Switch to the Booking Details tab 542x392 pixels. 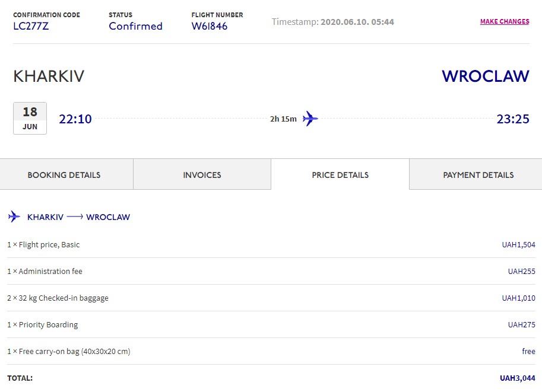(x=64, y=175)
